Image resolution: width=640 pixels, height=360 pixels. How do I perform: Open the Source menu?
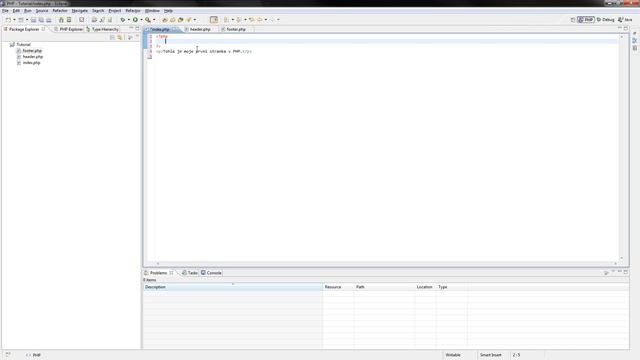[42, 11]
